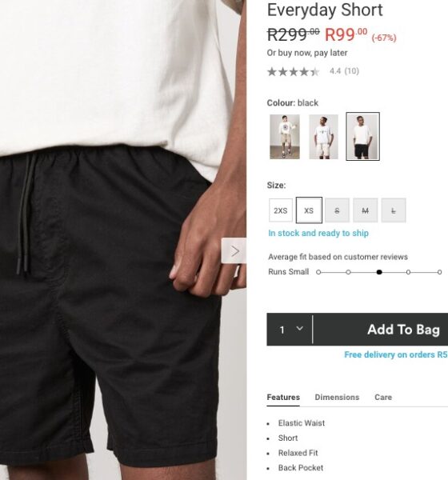Select the XS size option
Image resolution: width=448 pixels, height=480 pixels.
point(309,210)
